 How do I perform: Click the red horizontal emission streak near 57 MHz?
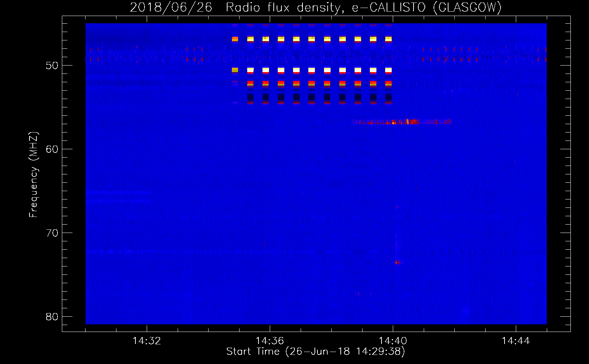(402, 122)
